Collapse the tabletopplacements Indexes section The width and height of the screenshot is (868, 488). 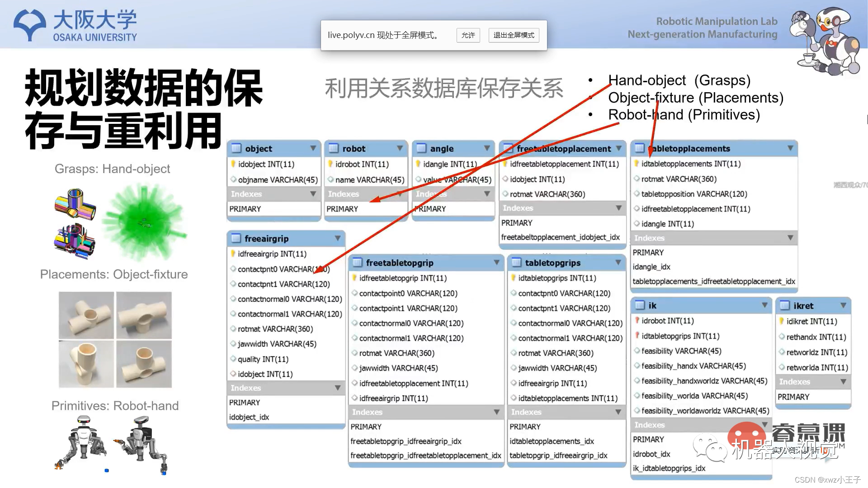[790, 238]
